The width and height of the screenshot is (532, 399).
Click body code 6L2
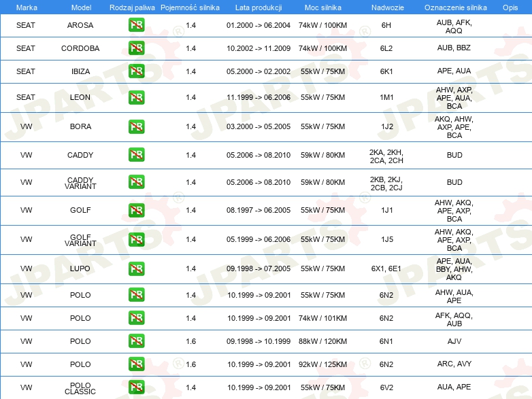[x=386, y=48]
